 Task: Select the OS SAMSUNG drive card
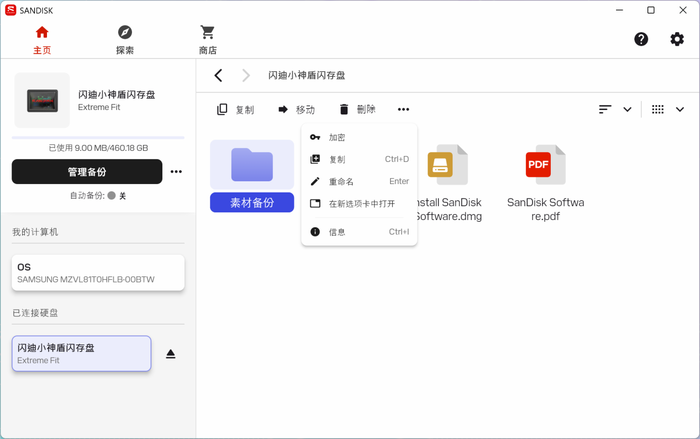pos(98,273)
